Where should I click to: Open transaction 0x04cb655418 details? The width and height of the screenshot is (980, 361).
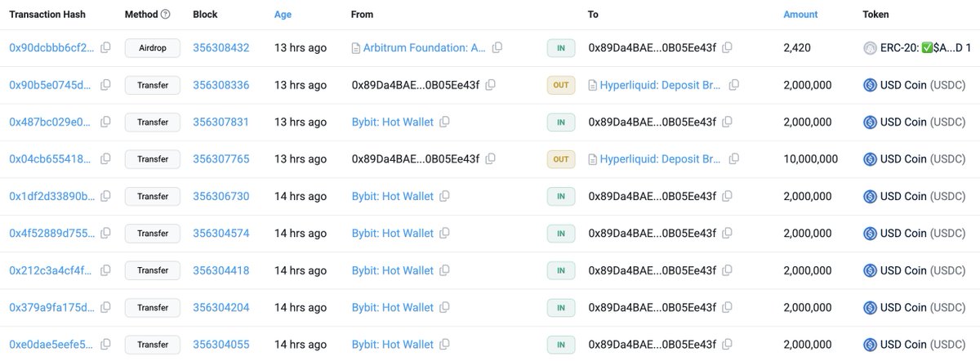point(51,159)
